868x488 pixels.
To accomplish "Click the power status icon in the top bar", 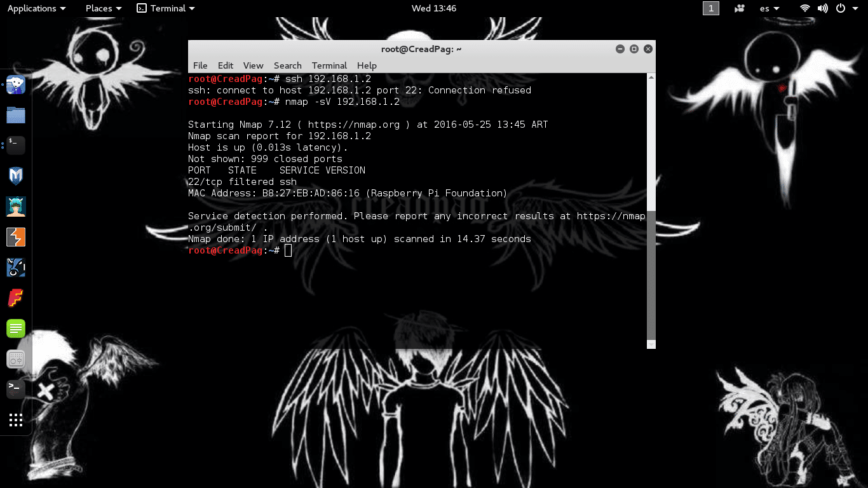I will click(x=839, y=8).
